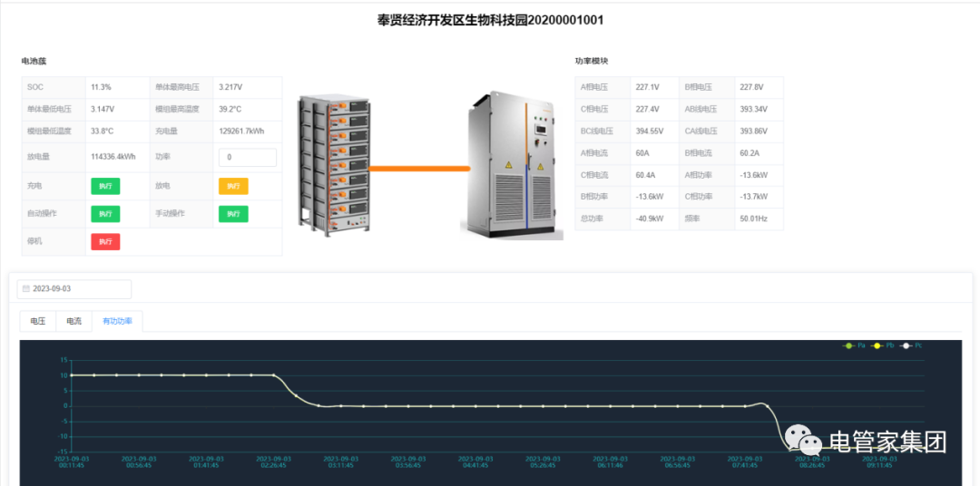Click the 执行 button for 自动操作
This screenshot has width=980, height=486.
pos(105,214)
